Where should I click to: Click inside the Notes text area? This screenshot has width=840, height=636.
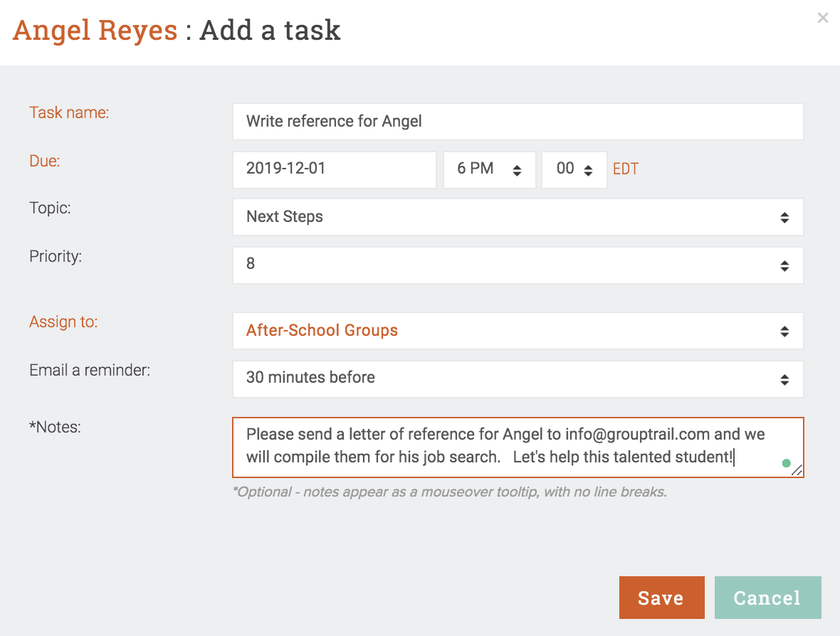pyautogui.click(x=498, y=446)
